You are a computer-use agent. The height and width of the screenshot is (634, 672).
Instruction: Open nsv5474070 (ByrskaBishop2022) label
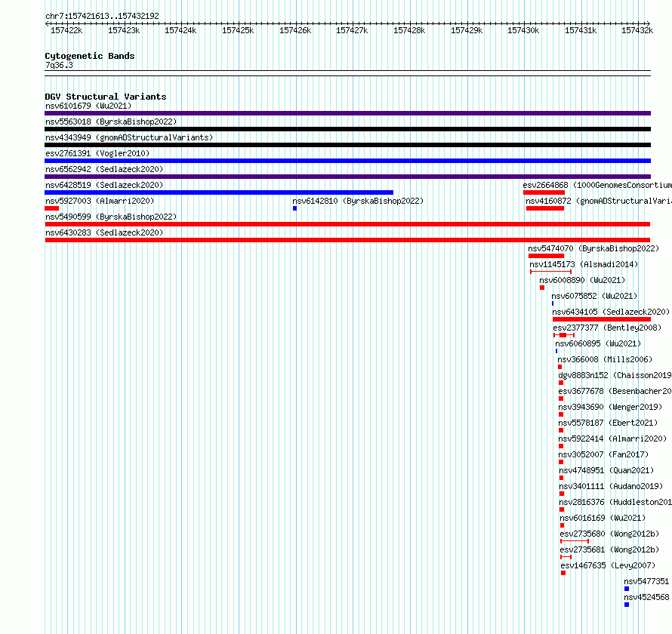click(x=593, y=248)
